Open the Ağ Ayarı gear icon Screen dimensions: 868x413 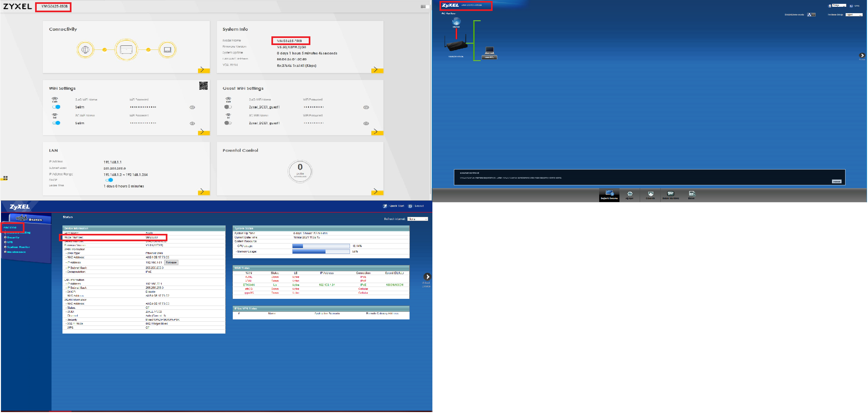(629, 194)
